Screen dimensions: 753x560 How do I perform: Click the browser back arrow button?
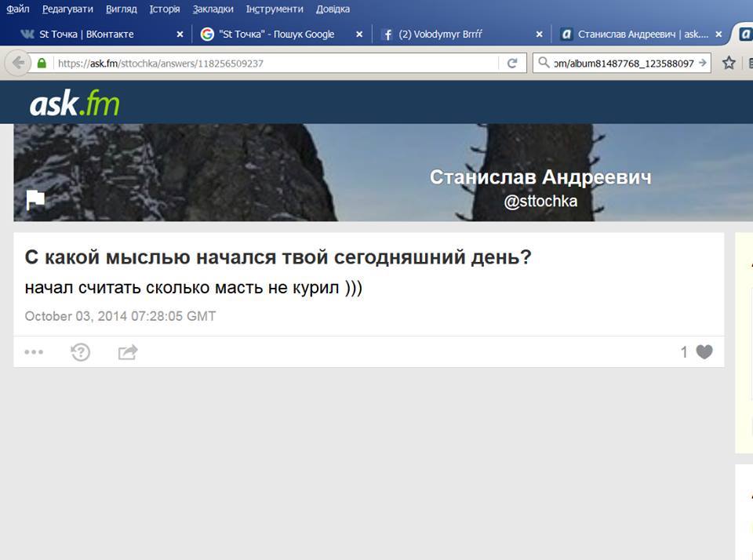coord(18,63)
